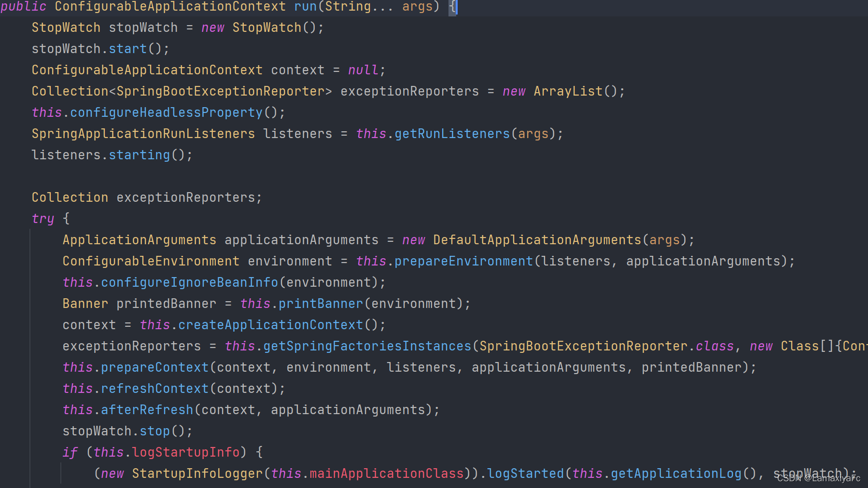Click logStarted method call
Image resolution: width=868 pixels, height=488 pixels.
pos(525,474)
